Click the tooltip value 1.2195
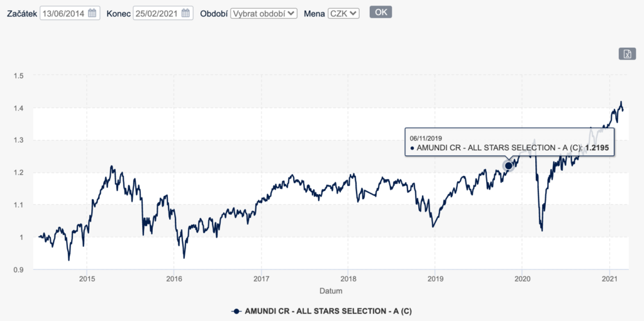This screenshot has height=321, width=644. tap(597, 148)
